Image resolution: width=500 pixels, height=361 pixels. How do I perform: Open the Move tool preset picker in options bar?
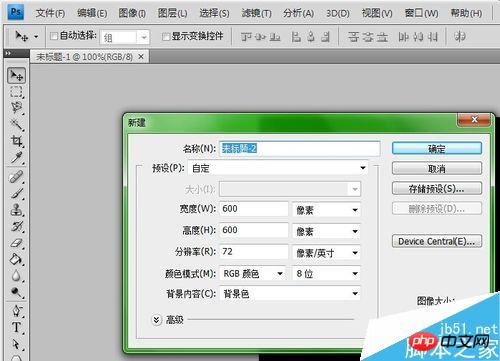pos(36,36)
